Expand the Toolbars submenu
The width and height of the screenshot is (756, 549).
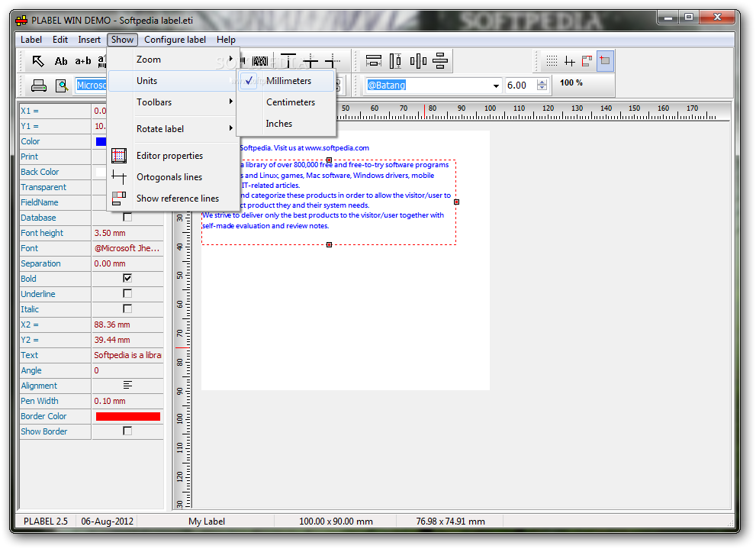173,102
